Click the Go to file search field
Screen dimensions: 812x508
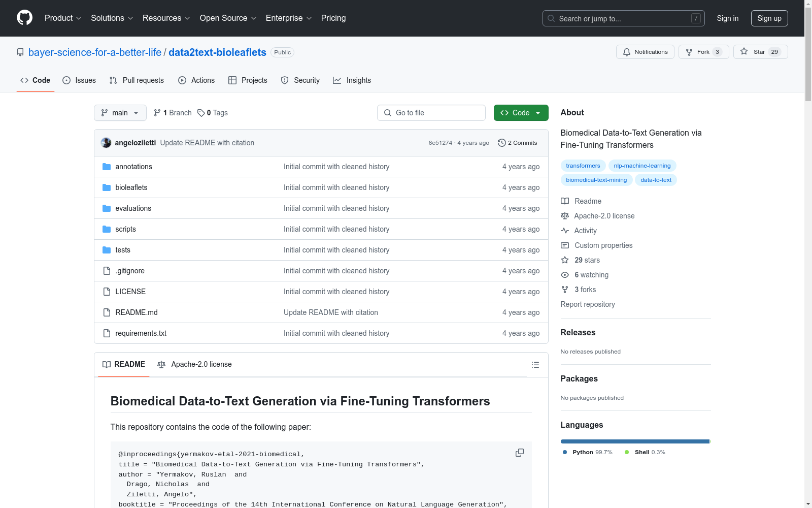click(x=431, y=113)
